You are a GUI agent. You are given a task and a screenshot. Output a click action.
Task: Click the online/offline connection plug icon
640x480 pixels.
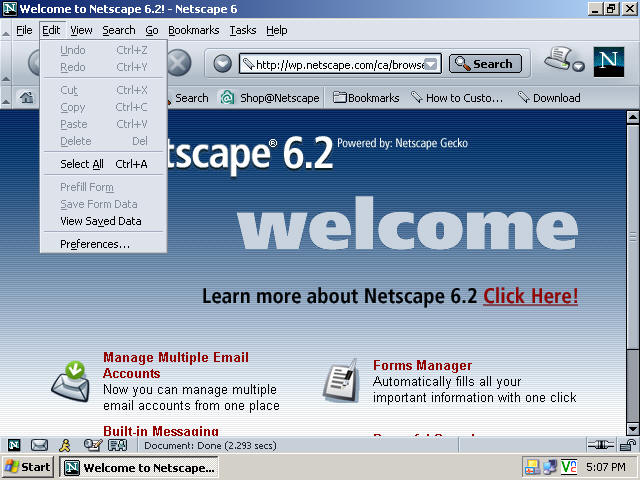[600, 445]
